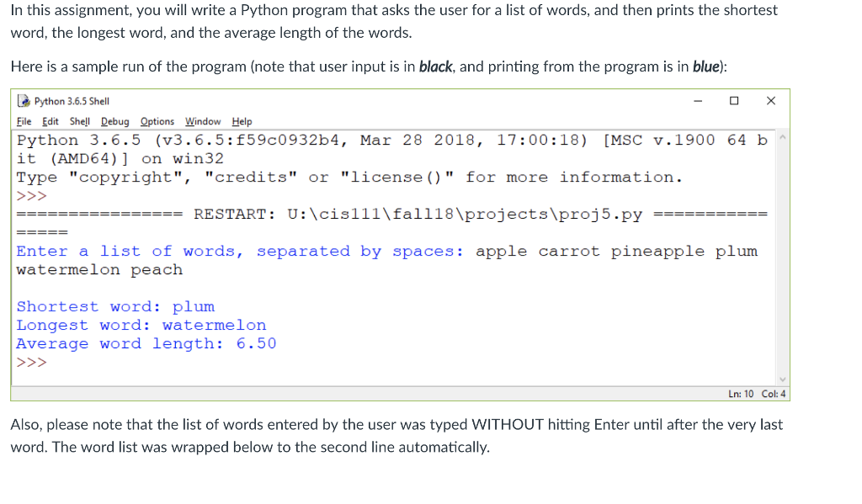Viewport: 862px width, 504px height.
Task: Minimize the Python 3.6.5 Shell window
Action: pos(697,101)
